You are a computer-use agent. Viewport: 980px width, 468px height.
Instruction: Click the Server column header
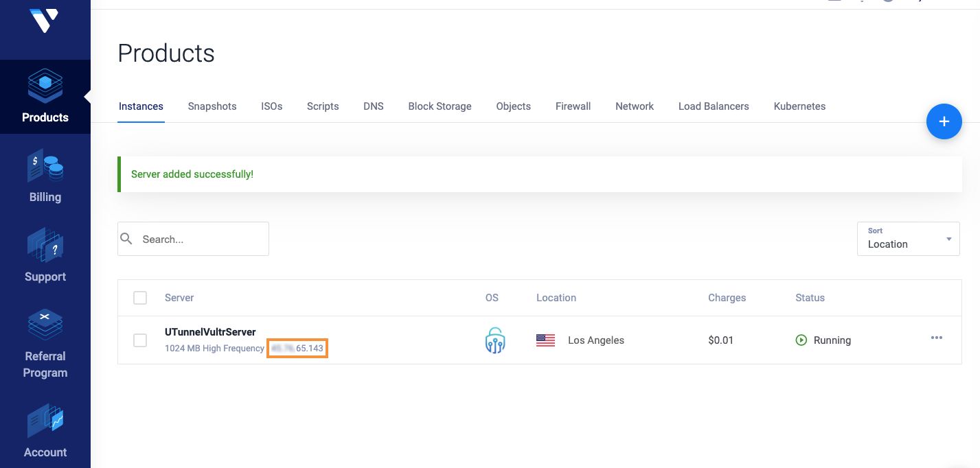coord(179,298)
